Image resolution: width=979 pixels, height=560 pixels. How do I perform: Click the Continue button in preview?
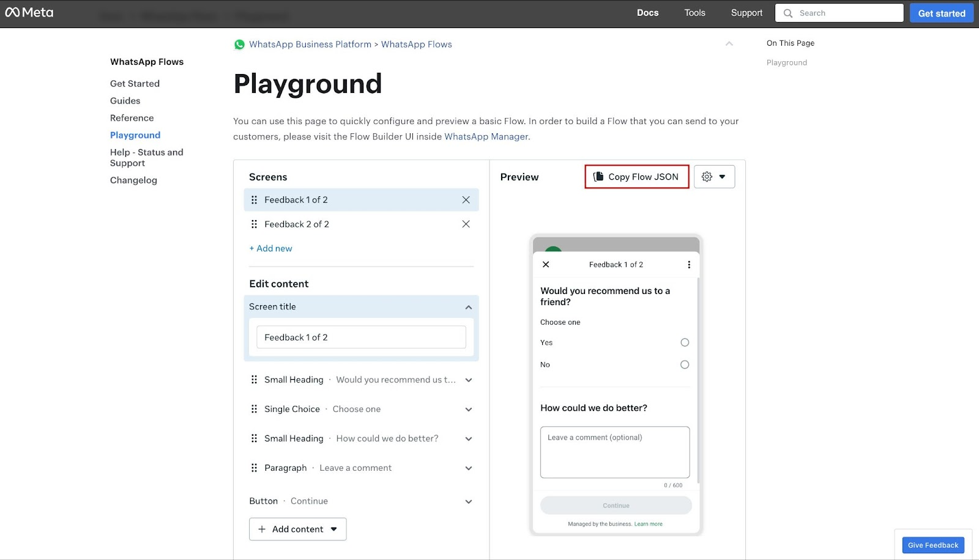[616, 506]
